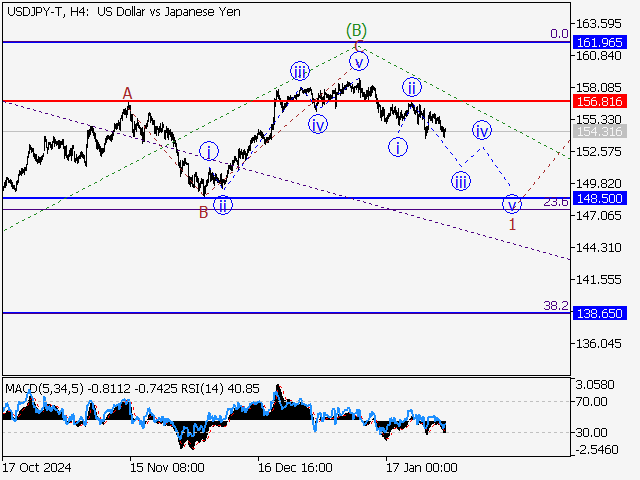This screenshot has width=640, height=480.
Task: Click circled wave v label below (B)
Action: (x=359, y=61)
